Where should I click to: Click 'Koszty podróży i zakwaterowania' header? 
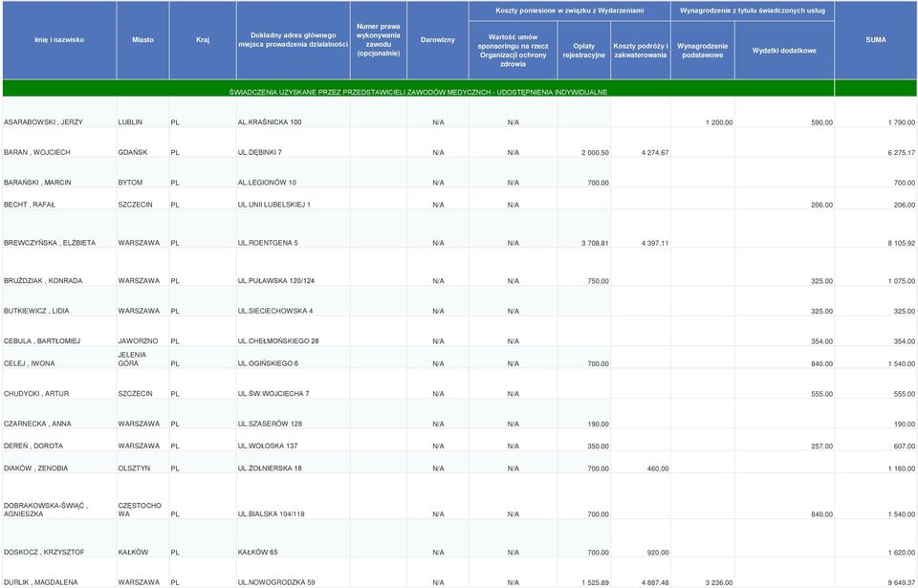[x=641, y=51]
